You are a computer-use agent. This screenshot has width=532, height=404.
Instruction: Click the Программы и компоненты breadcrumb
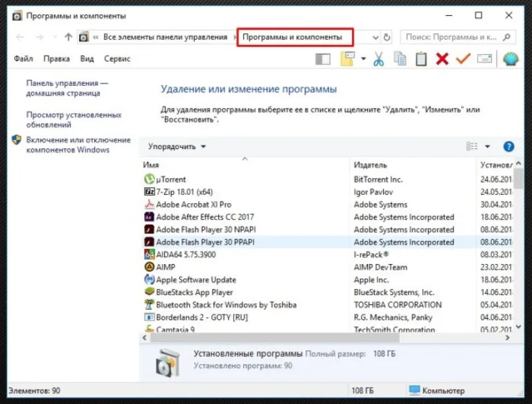click(x=292, y=37)
